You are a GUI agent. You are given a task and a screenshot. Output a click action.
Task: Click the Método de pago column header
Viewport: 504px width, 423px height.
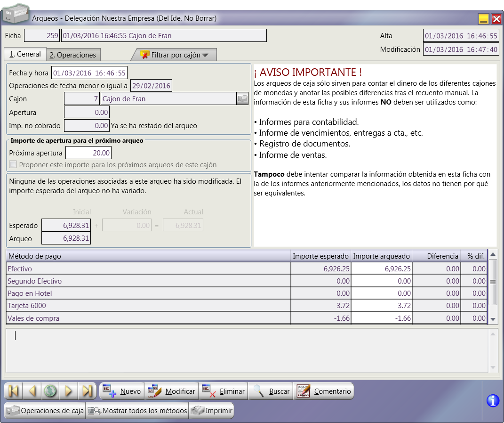coord(148,256)
